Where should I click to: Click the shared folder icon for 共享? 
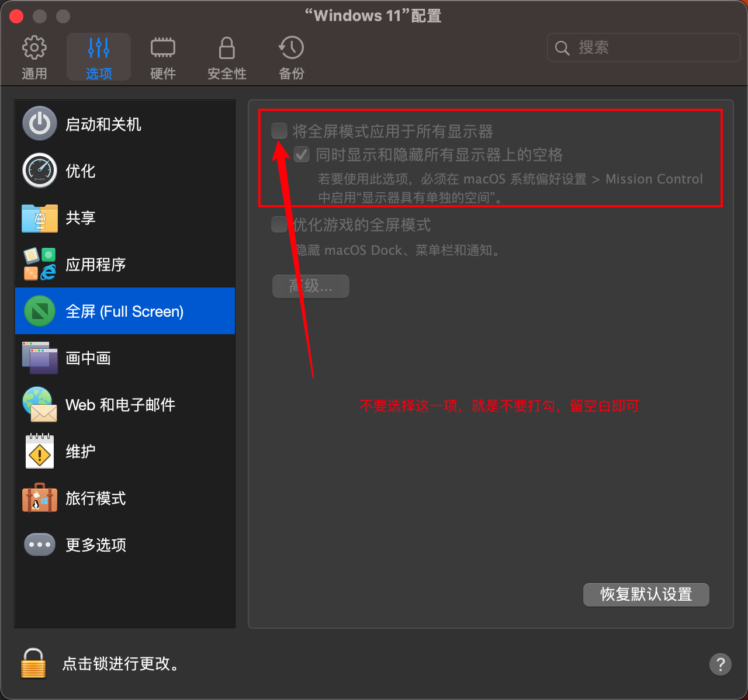coord(40,218)
